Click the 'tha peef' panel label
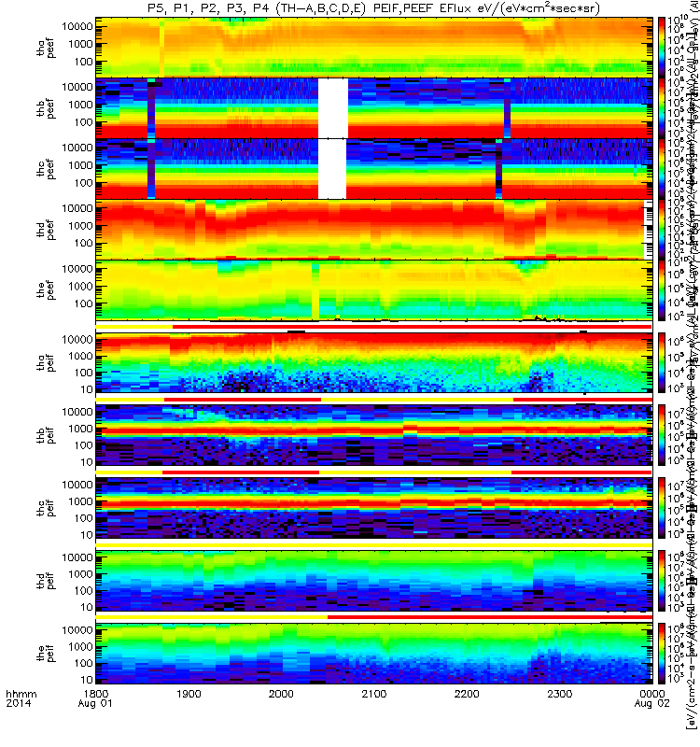Screen dimensions: 700x747 click(46, 49)
